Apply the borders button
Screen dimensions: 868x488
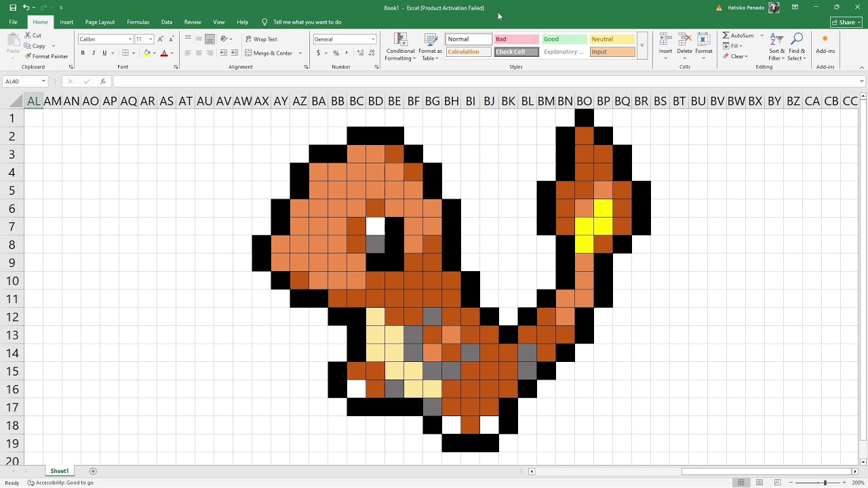point(125,53)
